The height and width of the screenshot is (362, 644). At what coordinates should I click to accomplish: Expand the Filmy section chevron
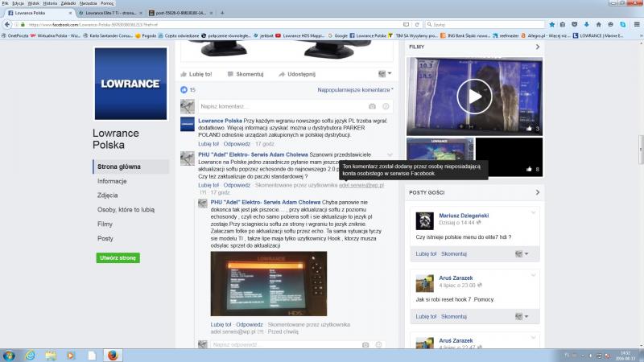[537, 47]
